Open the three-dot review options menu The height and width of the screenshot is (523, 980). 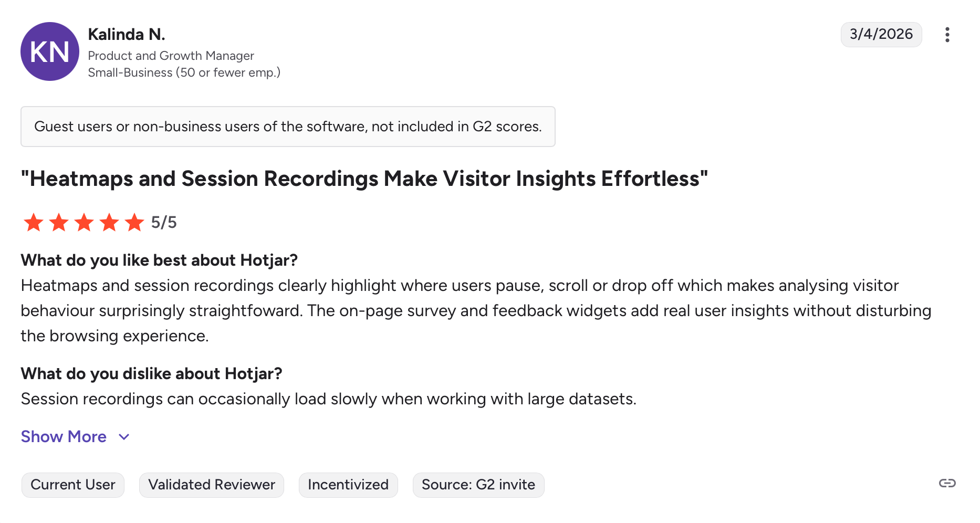coord(947,35)
